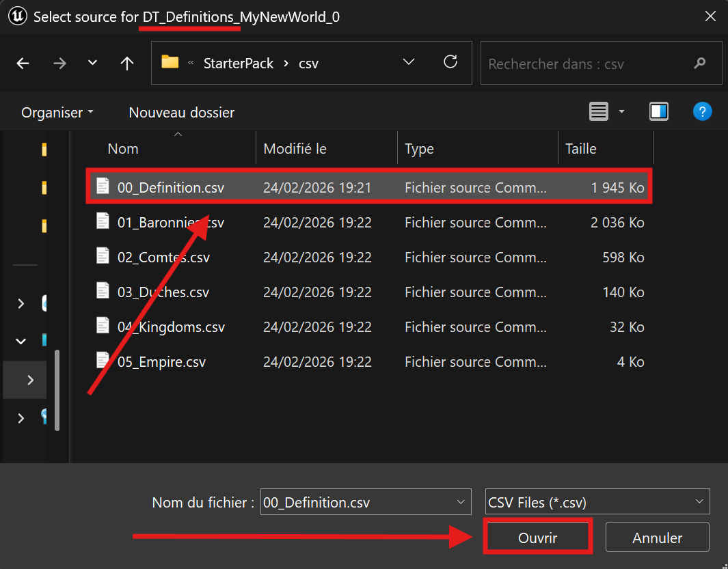The image size is (728, 569).
Task: Close the Select source dialog
Action: pyautogui.click(x=710, y=16)
